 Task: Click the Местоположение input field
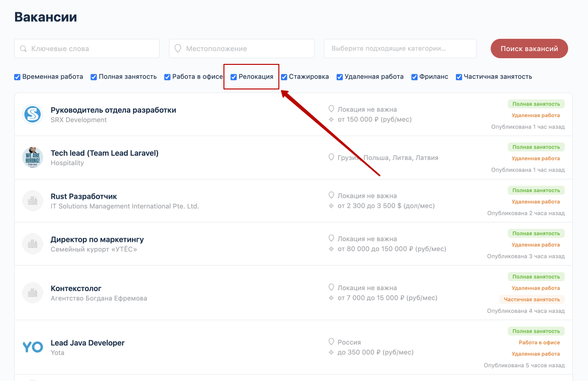point(242,48)
